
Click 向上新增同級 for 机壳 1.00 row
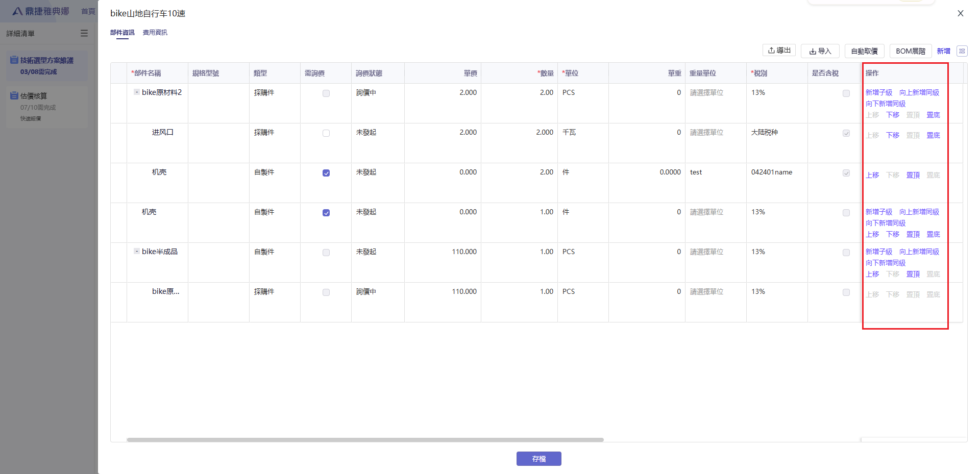919,212
